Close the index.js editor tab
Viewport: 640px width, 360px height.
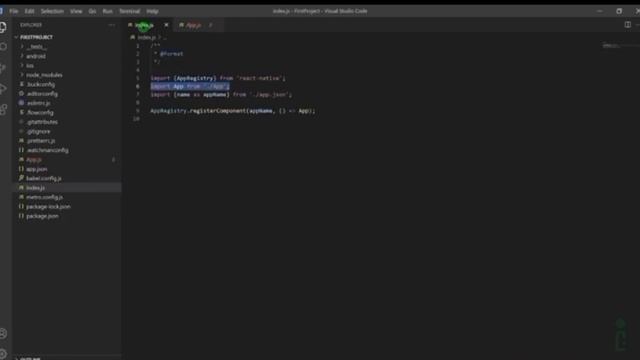[x=166, y=25]
